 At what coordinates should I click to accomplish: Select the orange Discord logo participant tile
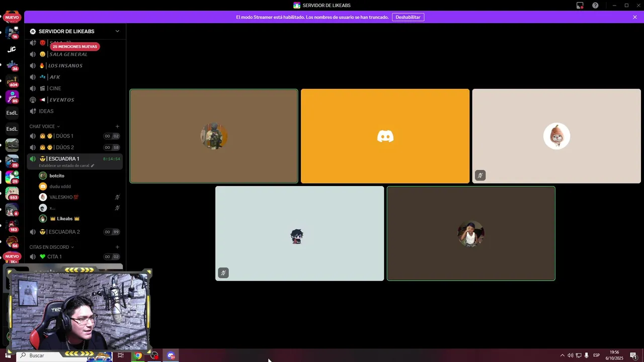pyautogui.click(x=385, y=136)
